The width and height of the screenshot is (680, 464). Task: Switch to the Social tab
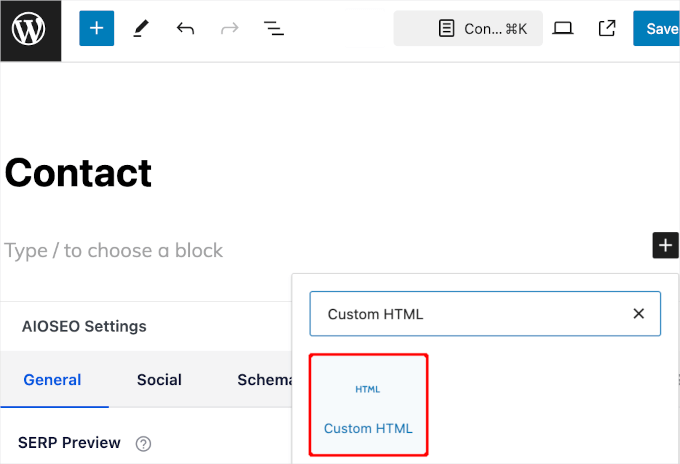[159, 380]
